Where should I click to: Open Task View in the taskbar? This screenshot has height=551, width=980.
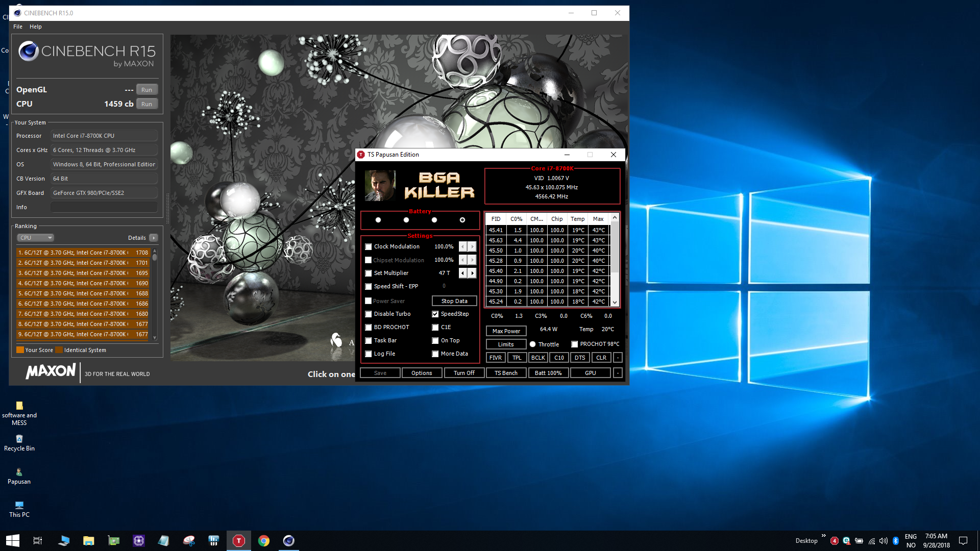click(x=37, y=540)
